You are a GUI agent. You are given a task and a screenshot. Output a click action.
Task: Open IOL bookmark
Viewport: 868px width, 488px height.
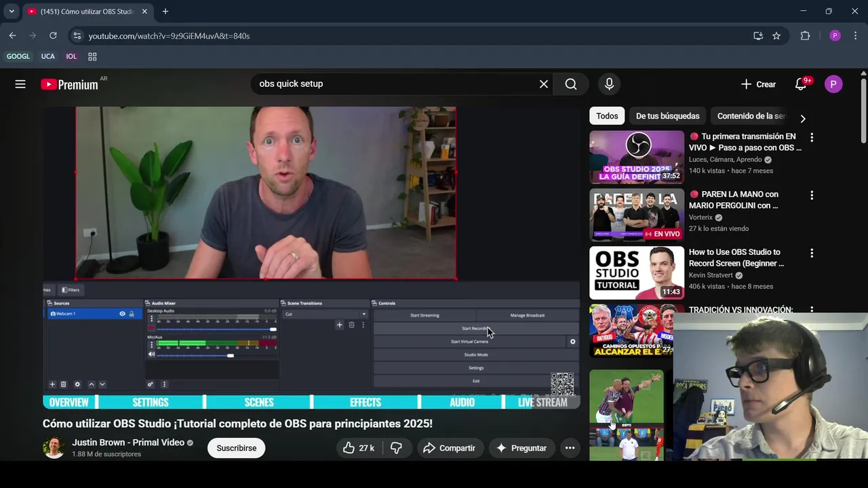[x=71, y=56]
